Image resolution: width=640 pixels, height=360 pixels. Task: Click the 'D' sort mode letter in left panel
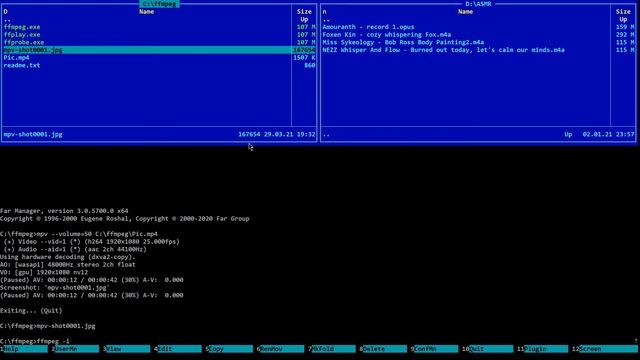click(x=5, y=11)
